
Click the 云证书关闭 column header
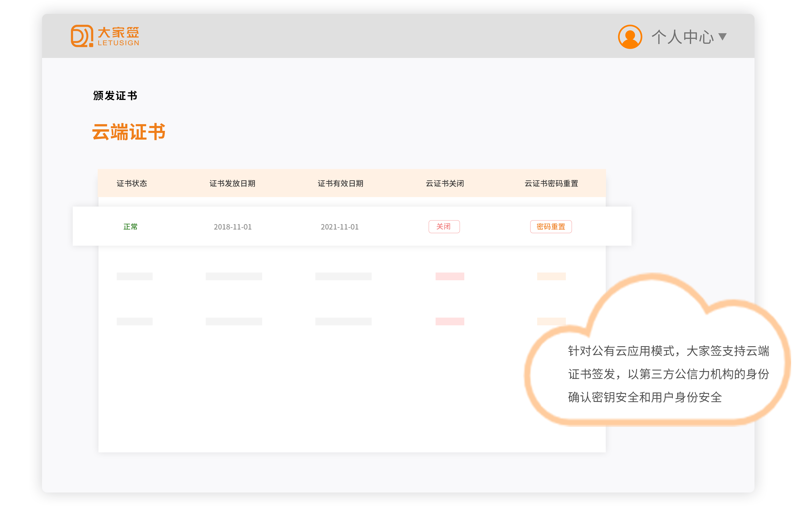[x=445, y=183]
